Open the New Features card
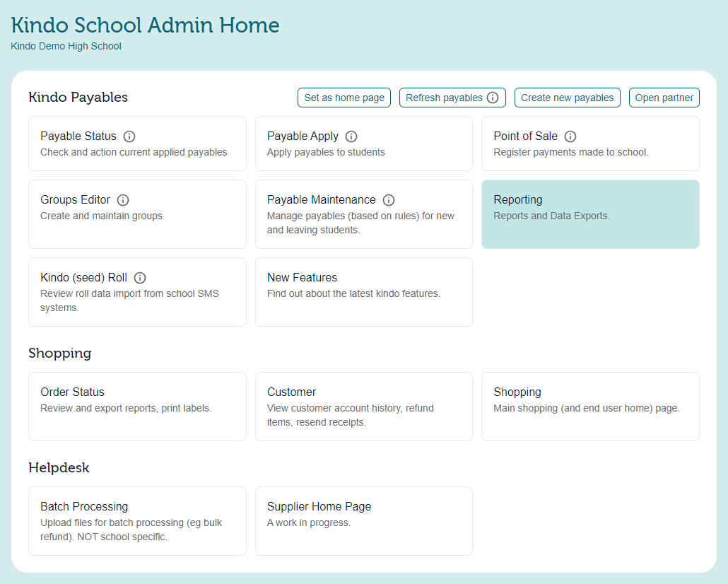 (x=364, y=292)
